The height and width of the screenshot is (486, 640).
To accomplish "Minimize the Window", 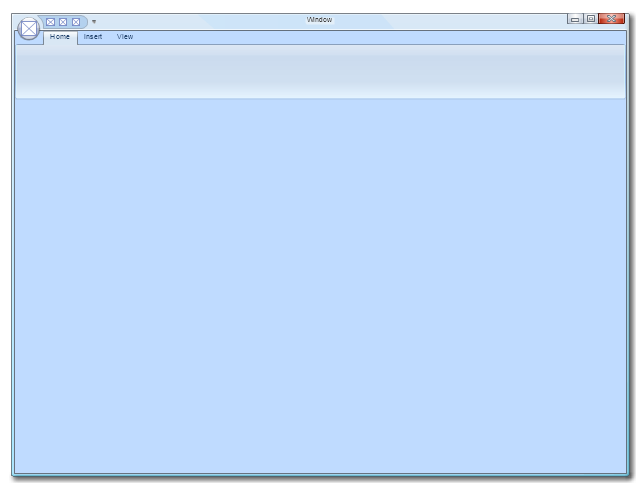I will [x=575, y=19].
